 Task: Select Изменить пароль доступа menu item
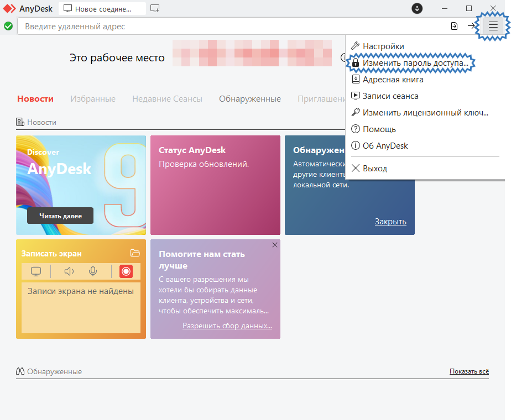tap(425, 63)
